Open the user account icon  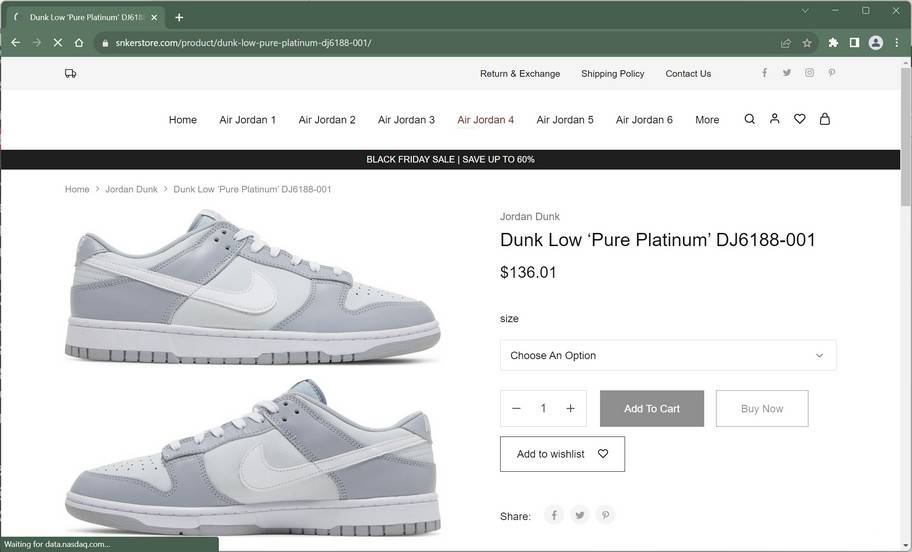[x=774, y=119]
